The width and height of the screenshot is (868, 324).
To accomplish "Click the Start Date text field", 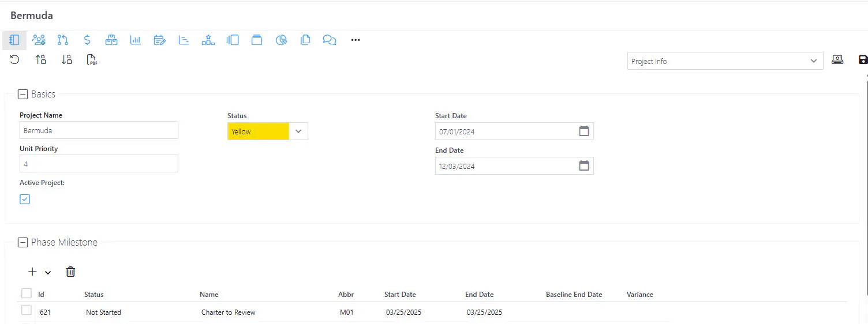I will click(x=507, y=131).
